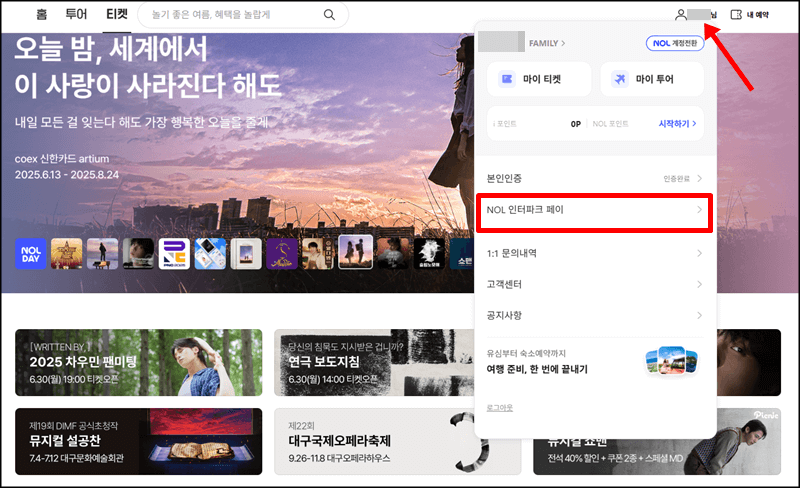Image resolution: width=800 pixels, height=488 pixels.
Task: Open 연극 보도지침 banner card
Action: [374, 362]
